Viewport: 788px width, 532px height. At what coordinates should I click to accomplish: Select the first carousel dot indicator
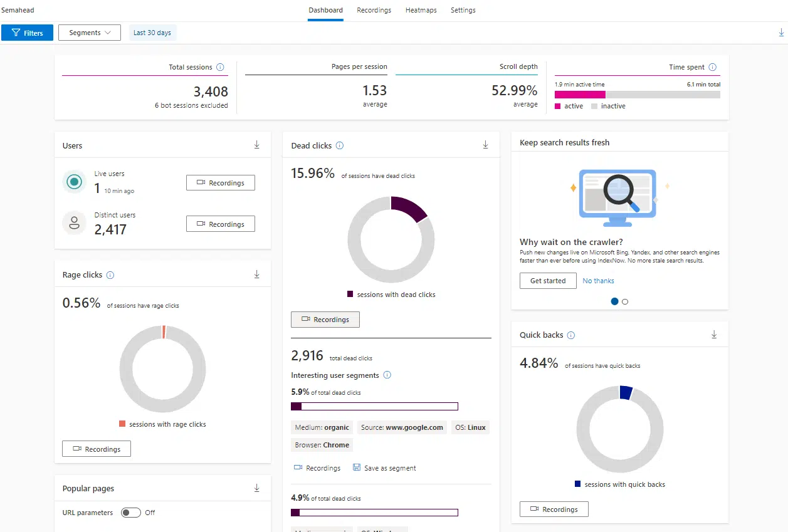(x=614, y=301)
